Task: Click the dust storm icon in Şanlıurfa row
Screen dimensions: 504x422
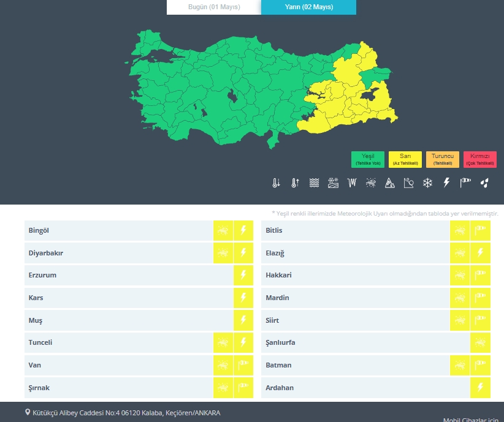Action: tap(480, 342)
